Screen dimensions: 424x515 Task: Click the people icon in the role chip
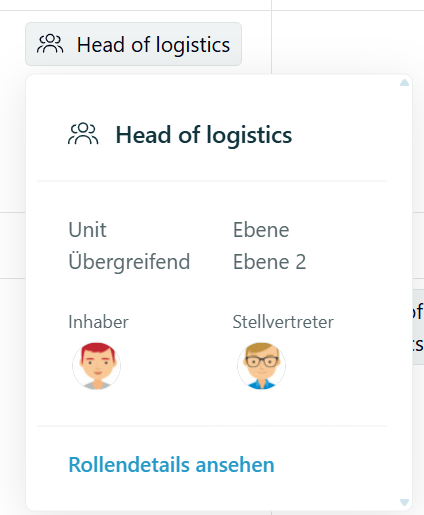50,44
